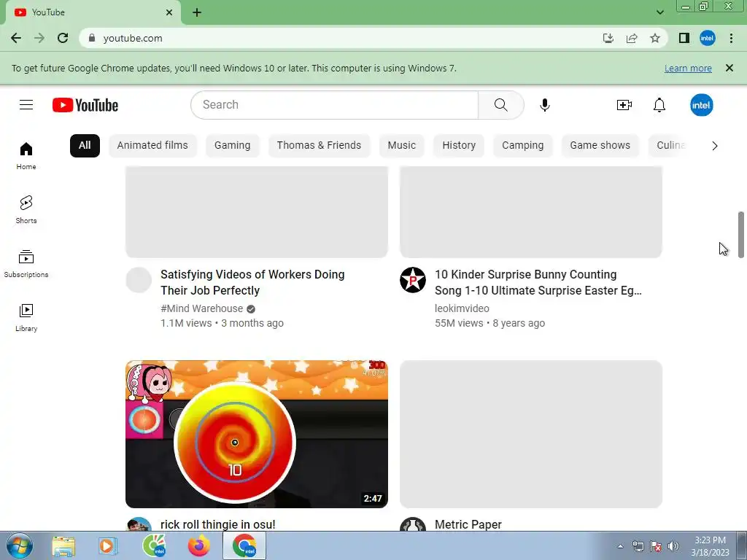The width and height of the screenshot is (747, 560).
Task: Visit the #Mind Warehouse channel
Action: point(201,308)
